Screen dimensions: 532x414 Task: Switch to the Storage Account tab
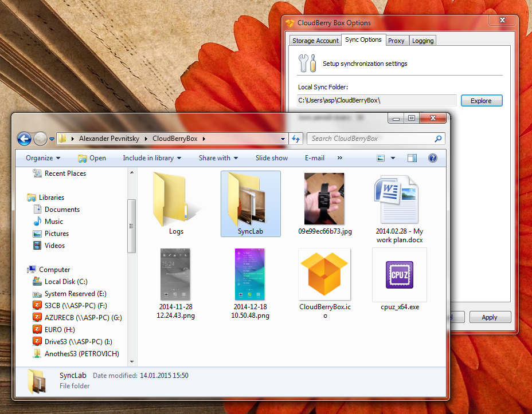pyautogui.click(x=315, y=41)
